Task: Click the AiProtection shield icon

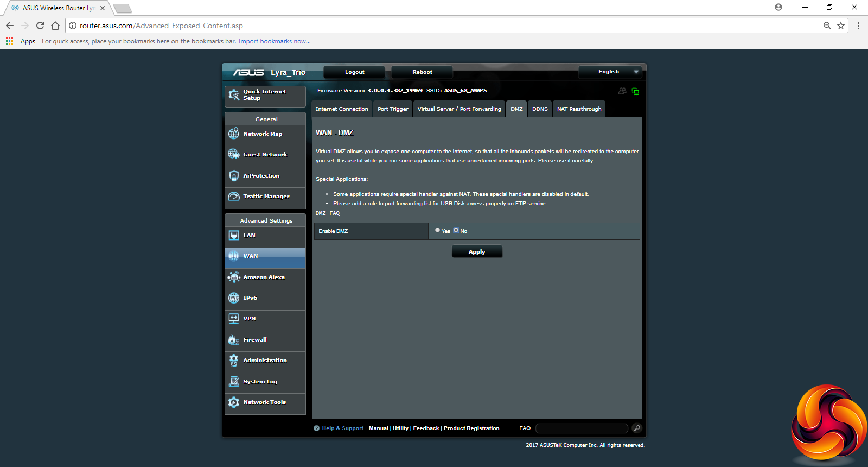Action: point(234,175)
